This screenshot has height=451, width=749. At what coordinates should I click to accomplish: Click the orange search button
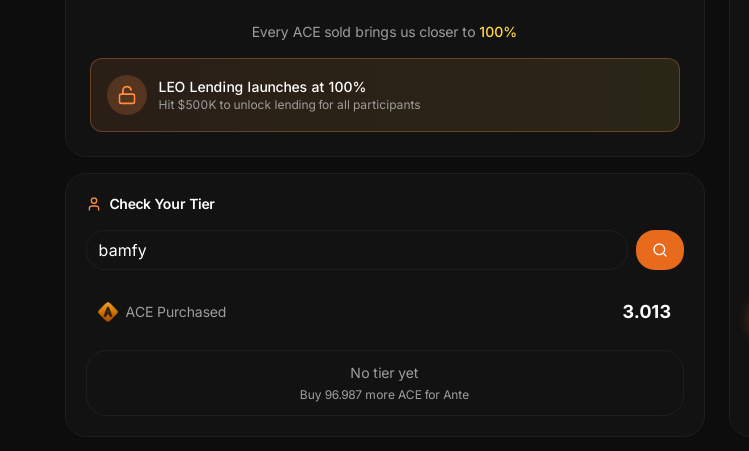tap(660, 250)
